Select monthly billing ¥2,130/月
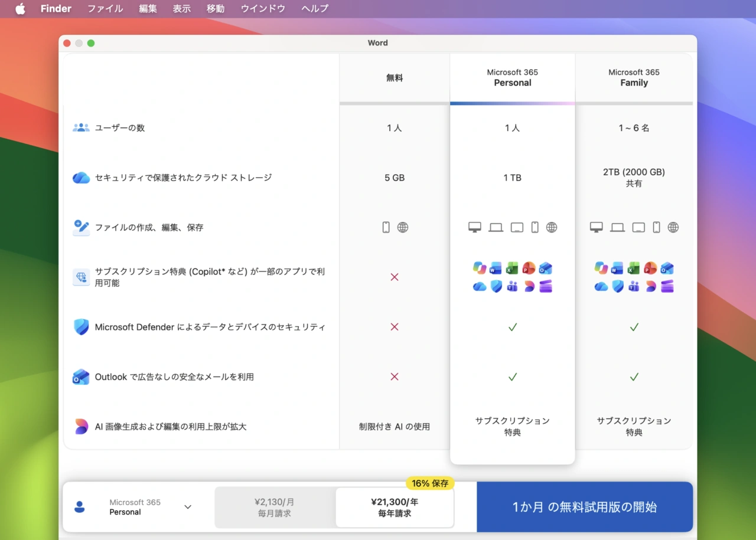The height and width of the screenshot is (540, 756). coord(275,508)
